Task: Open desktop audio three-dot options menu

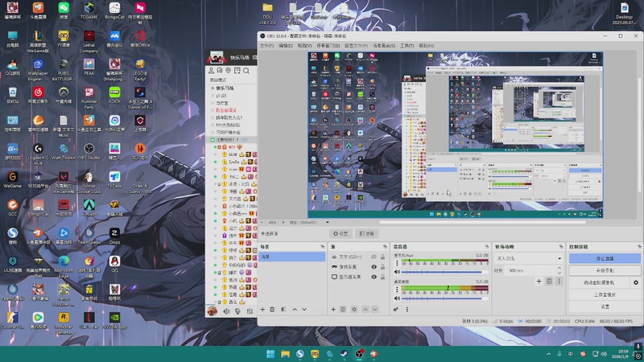Action: (397, 290)
